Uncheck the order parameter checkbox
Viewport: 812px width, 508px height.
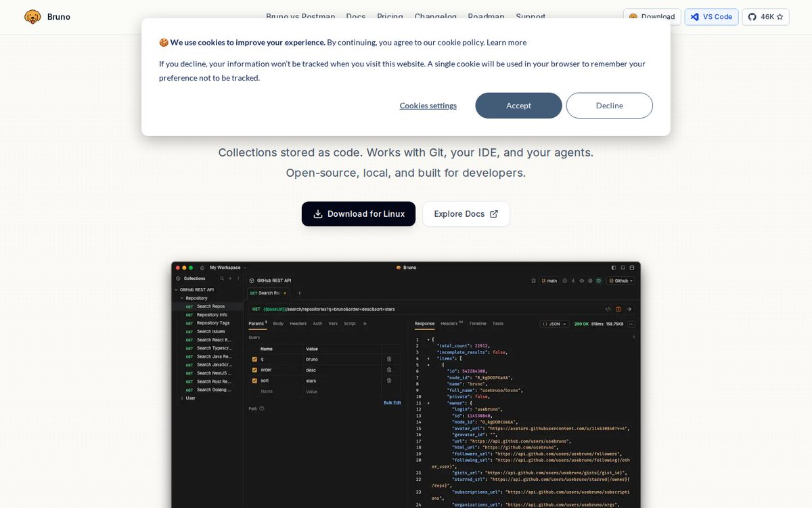click(x=254, y=370)
